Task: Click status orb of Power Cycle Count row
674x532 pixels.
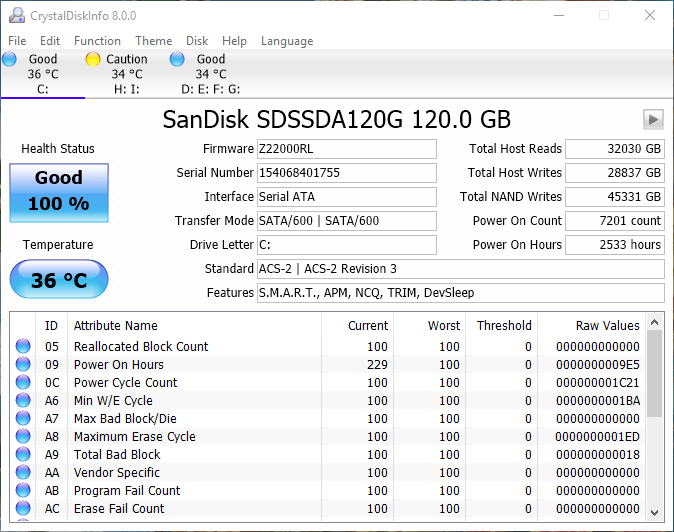Action: 23,382
